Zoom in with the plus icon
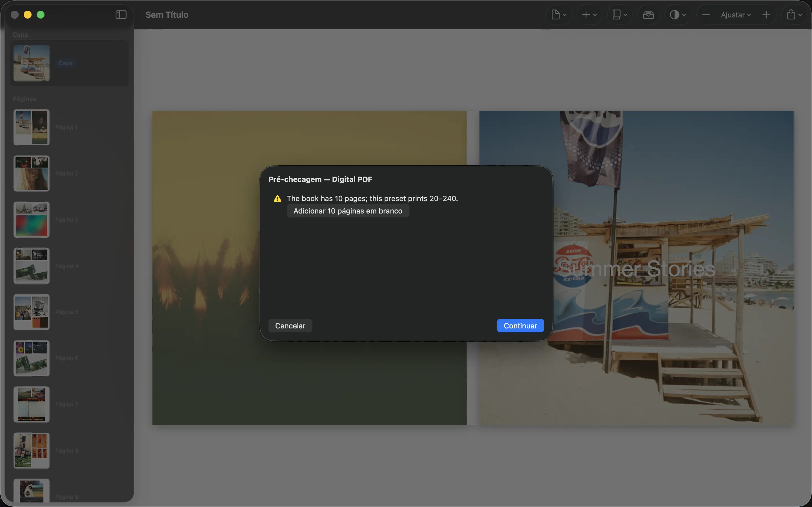 click(x=766, y=15)
